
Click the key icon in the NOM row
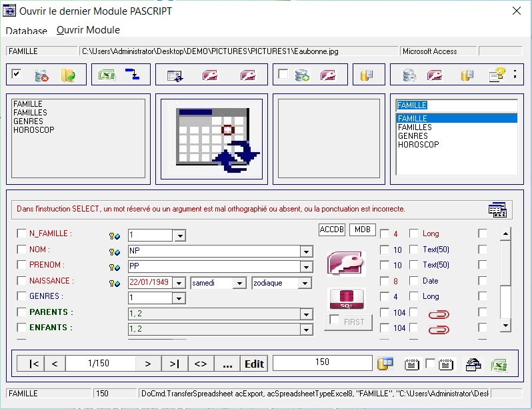coord(115,252)
